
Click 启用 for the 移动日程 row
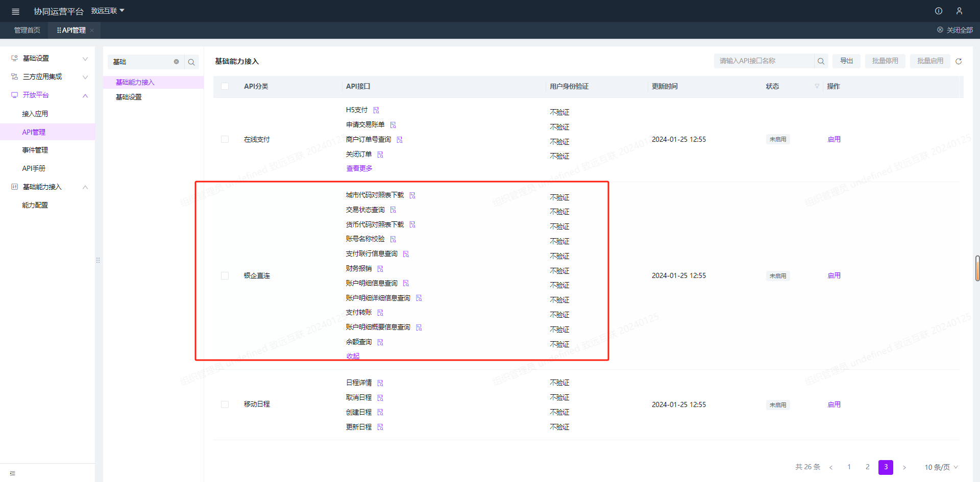834,404
